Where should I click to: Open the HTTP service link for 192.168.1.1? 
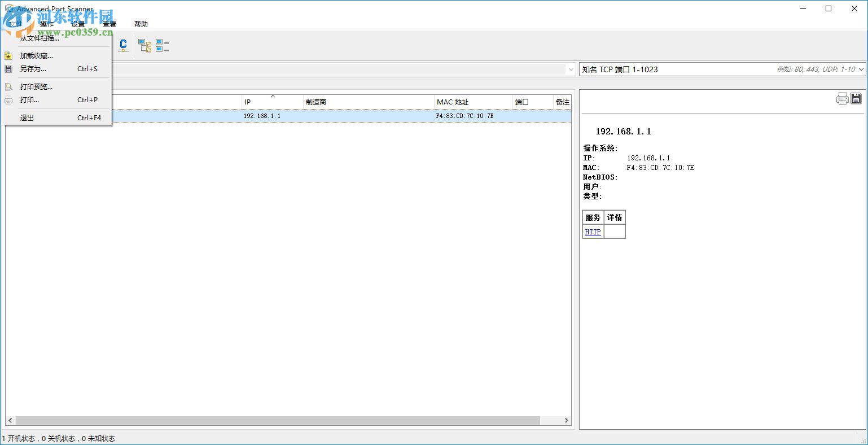[592, 232]
